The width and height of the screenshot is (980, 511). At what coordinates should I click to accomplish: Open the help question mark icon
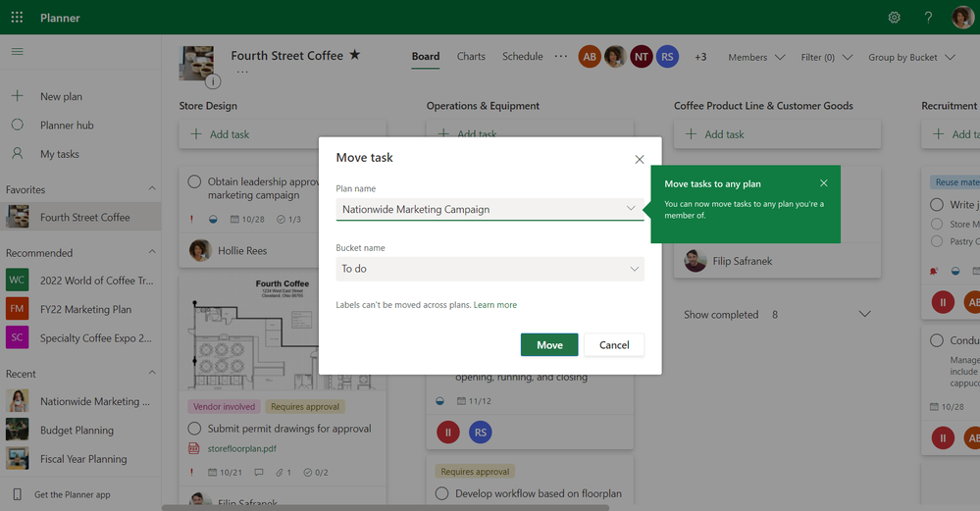928,18
